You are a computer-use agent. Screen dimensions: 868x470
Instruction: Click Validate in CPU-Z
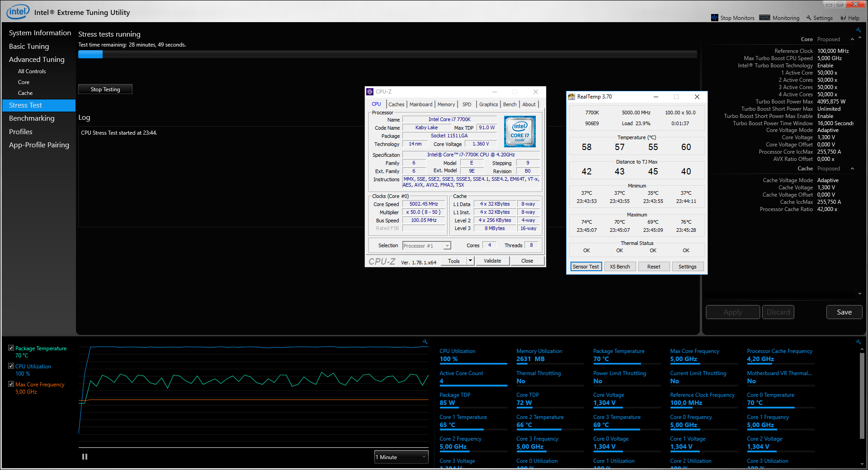tap(492, 261)
